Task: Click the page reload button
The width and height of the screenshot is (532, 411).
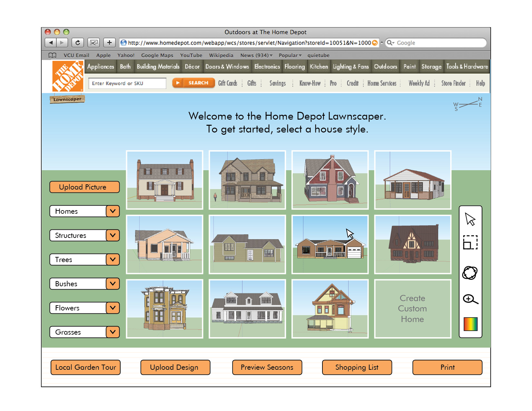Action: [x=78, y=43]
